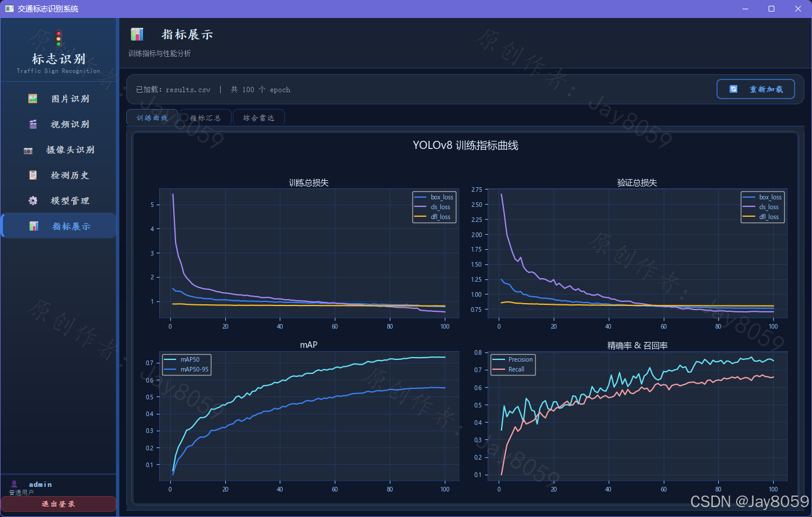Click the refresh icon in 重新加载 button

coord(733,89)
